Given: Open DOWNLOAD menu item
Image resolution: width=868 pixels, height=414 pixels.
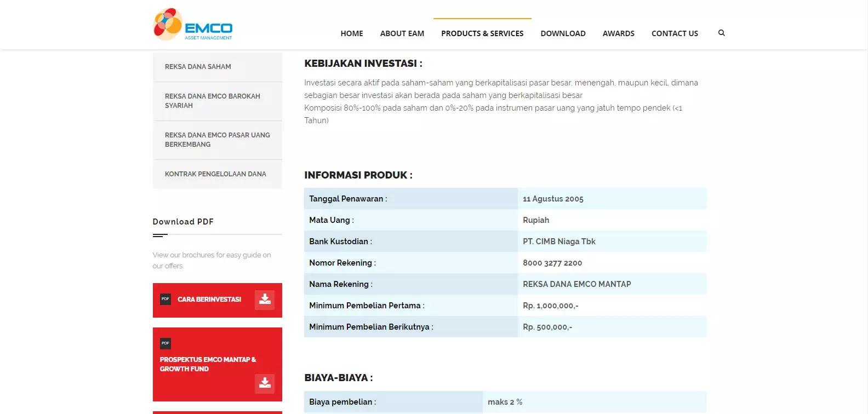Looking at the screenshot, I should 563,33.
